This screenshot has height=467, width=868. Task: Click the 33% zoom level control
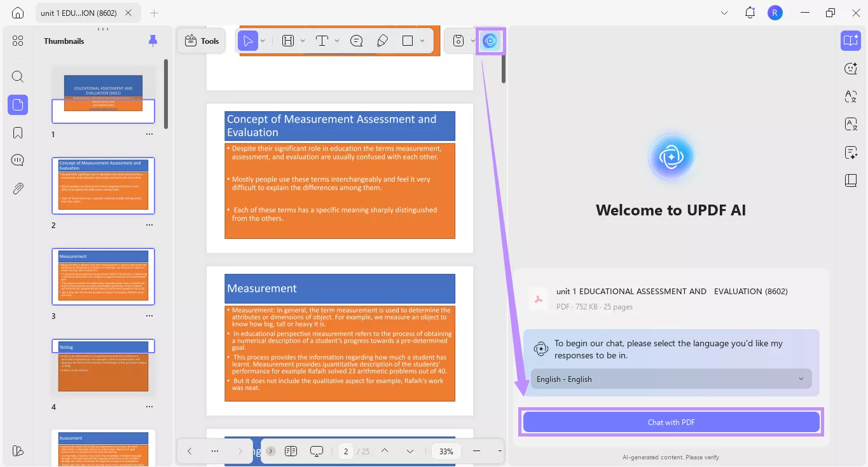(x=446, y=451)
